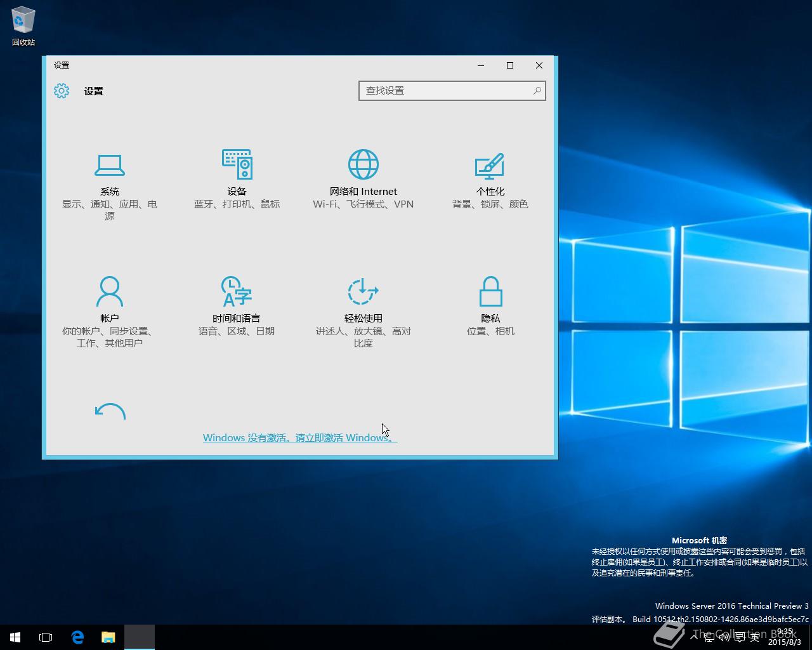Screen dimensions: 812x650
Task: Click the 显示、通知、应用、电源 description text
Action: pyautogui.click(x=109, y=210)
